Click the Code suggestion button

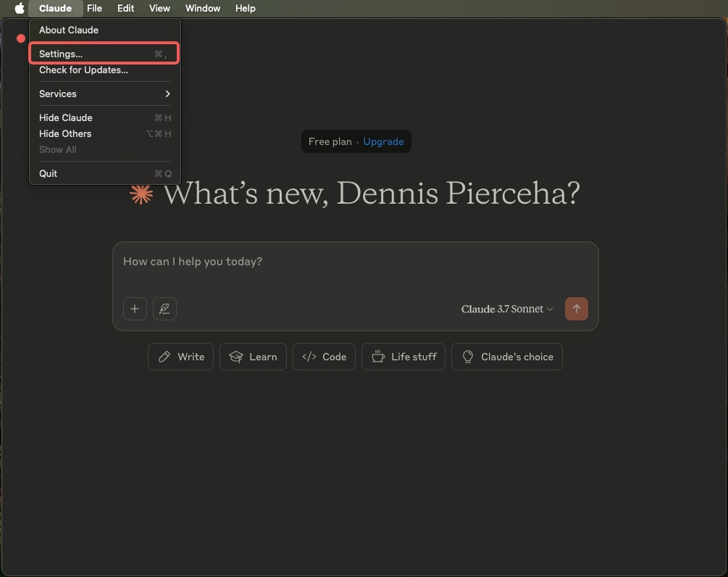coord(324,357)
